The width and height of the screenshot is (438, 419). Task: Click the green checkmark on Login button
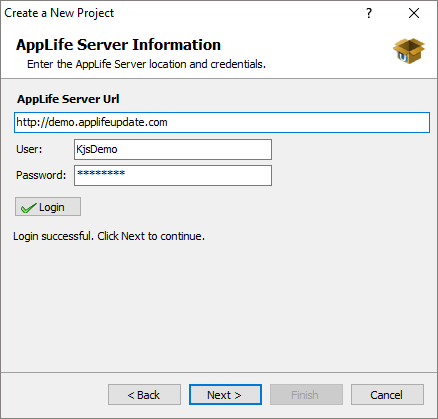(x=28, y=208)
